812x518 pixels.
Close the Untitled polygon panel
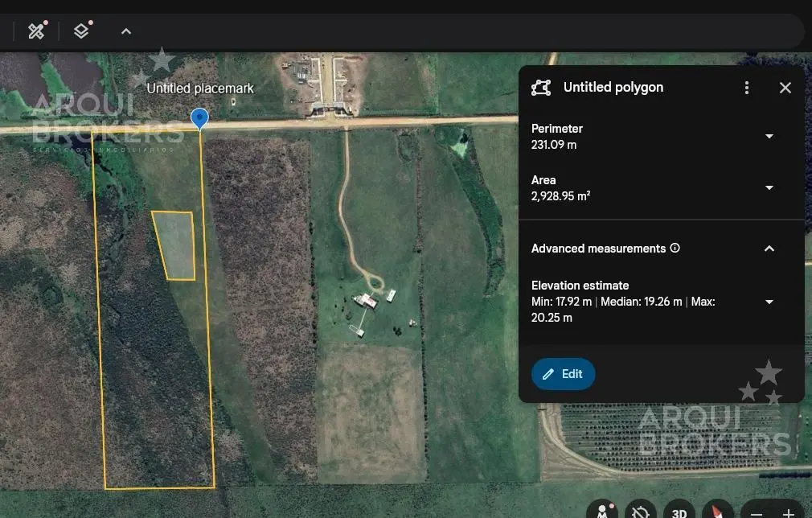coord(785,88)
